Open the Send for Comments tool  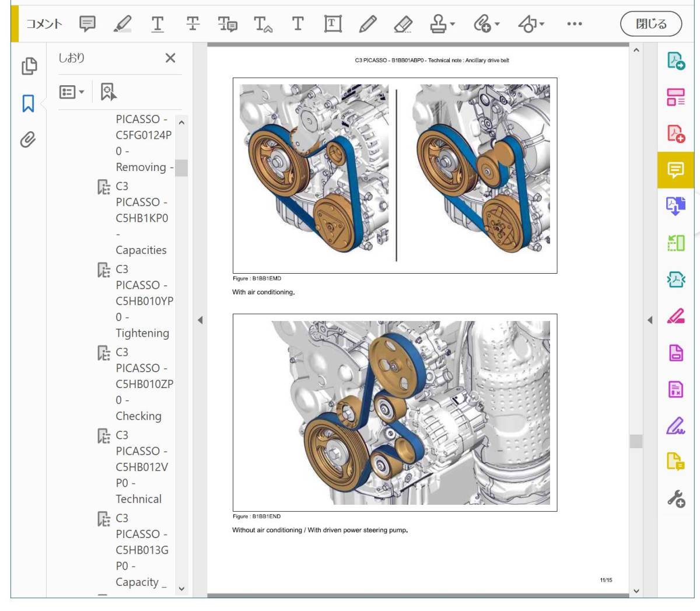coord(675,462)
